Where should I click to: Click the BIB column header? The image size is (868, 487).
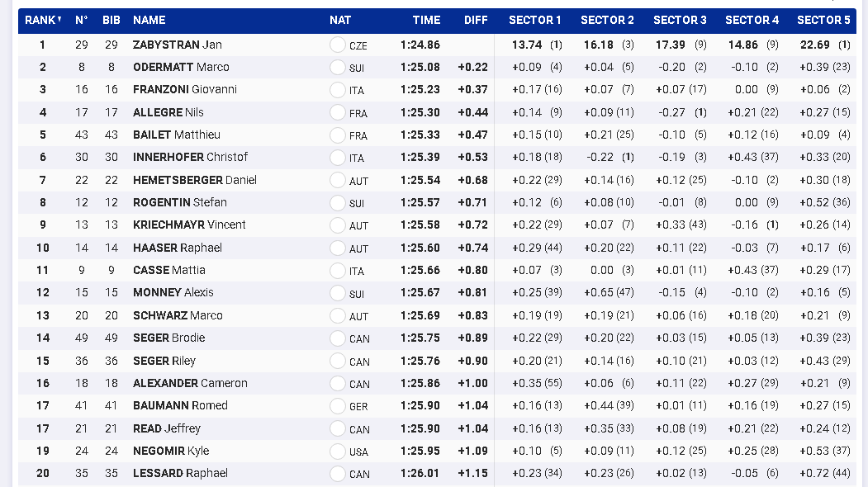tap(111, 20)
